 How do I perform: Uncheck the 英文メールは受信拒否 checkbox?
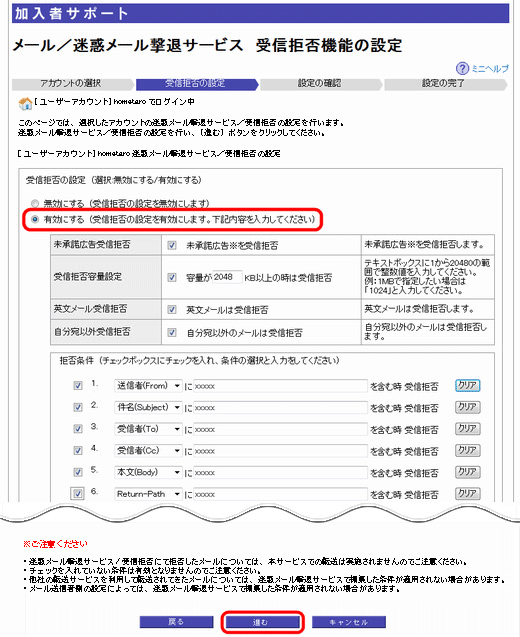click(x=172, y=310)
